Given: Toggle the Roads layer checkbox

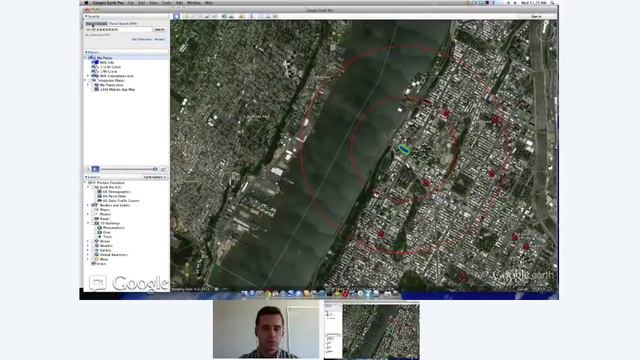Looking at the screenshot, I should click(93, 219).
